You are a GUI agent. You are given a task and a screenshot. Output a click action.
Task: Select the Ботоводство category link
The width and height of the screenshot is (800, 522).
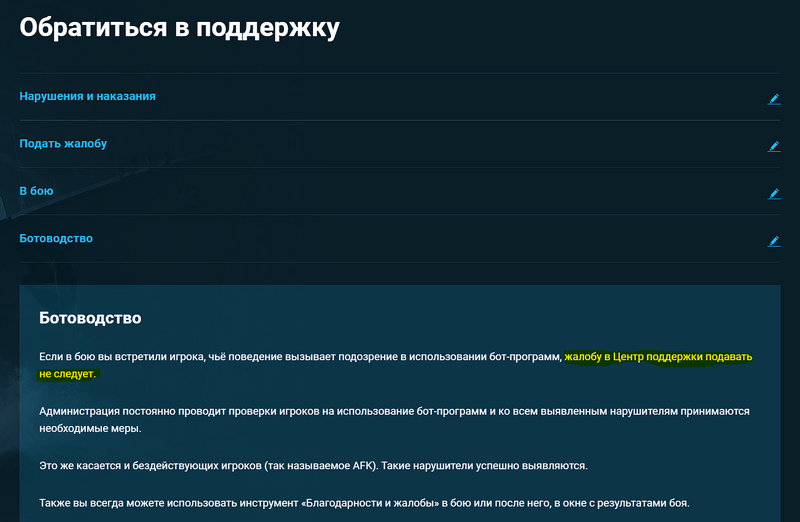point(56,238)
